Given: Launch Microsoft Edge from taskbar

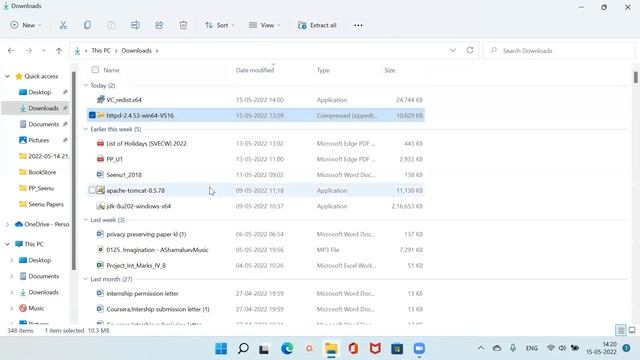Looking at the screenshot, I should (x=287, y=349).
